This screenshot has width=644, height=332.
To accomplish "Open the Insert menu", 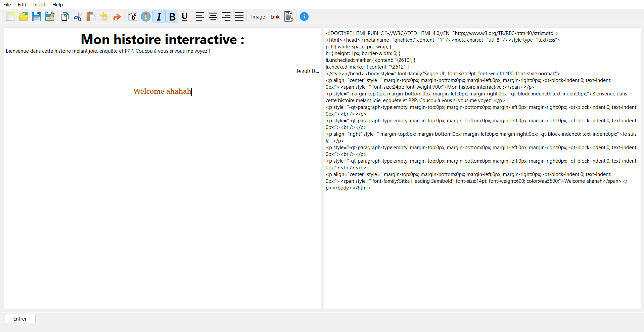I will click(x=39, y=5).
